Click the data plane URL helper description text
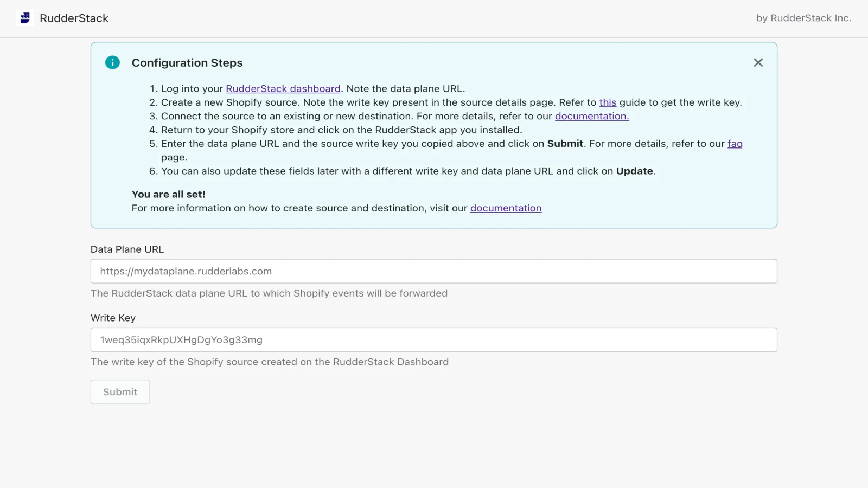Screen dimensions: 868x488 pos(269,293)
